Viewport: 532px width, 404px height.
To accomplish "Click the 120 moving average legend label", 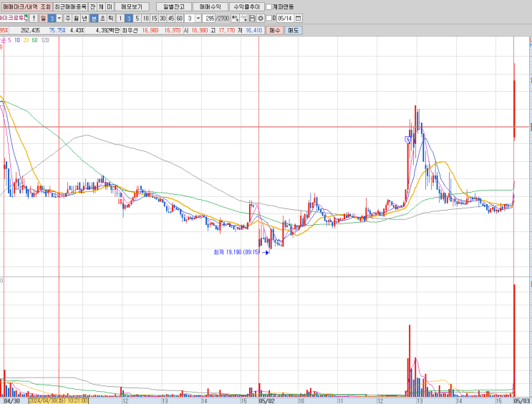I will [x=45, y=40].
